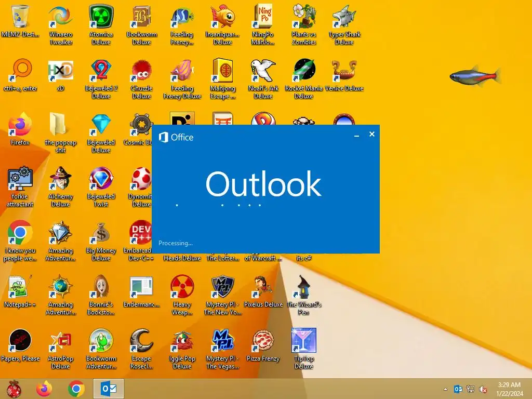Click the muted volume tray icon

[x=483, y=389]
